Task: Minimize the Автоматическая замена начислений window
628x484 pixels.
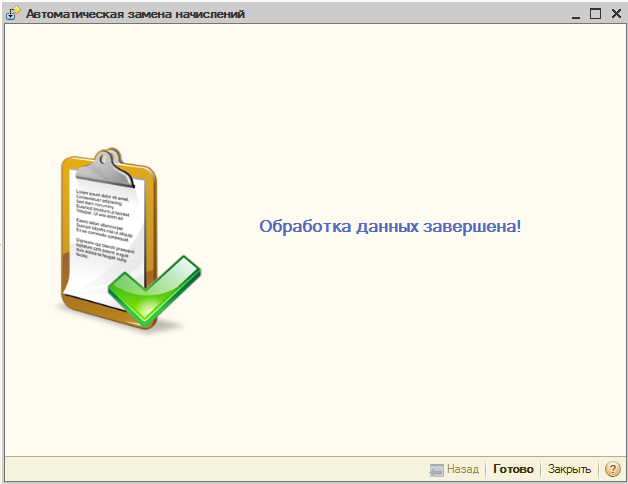Action: 575,14
